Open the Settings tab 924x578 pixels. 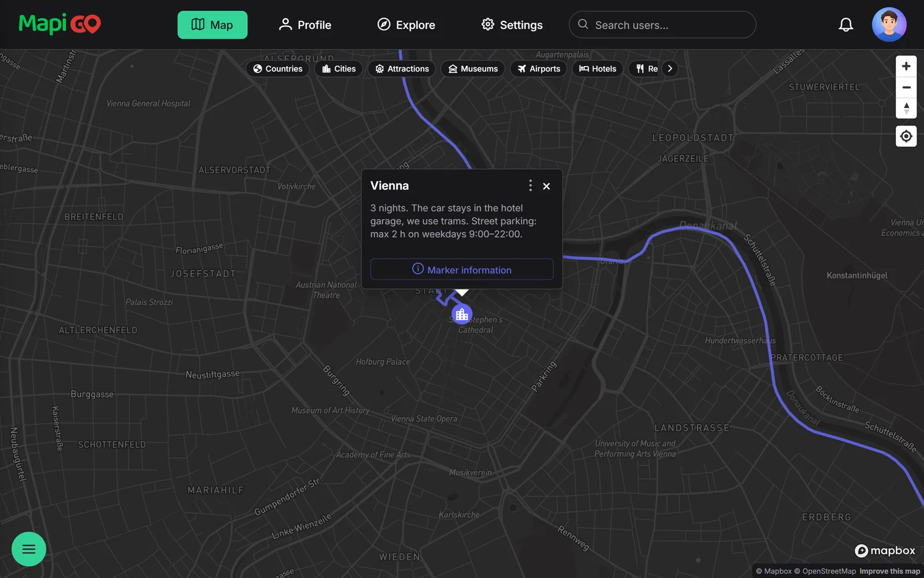tap(512, 25)
